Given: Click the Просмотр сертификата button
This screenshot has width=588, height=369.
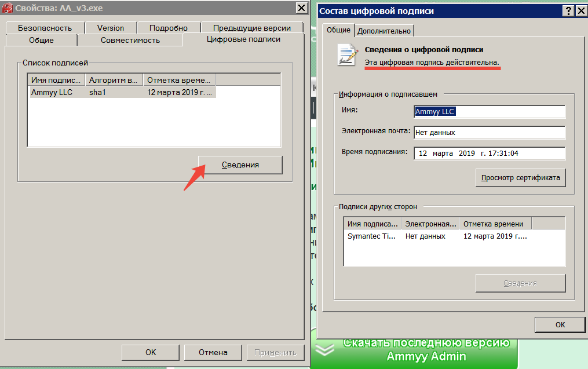Looking at the screenshot, I should tap(520, 178).
